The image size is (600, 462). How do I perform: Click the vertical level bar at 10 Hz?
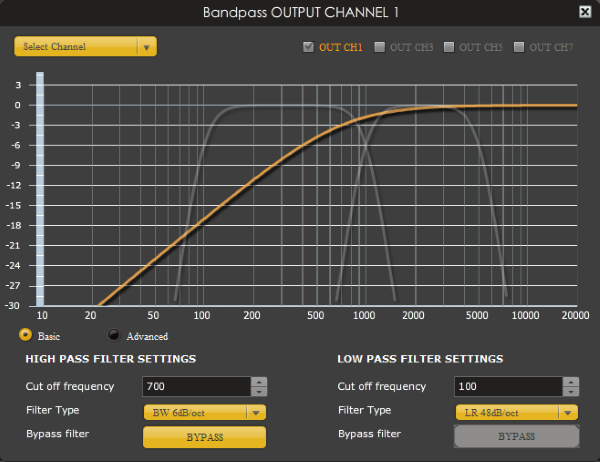tap(41, 190)
